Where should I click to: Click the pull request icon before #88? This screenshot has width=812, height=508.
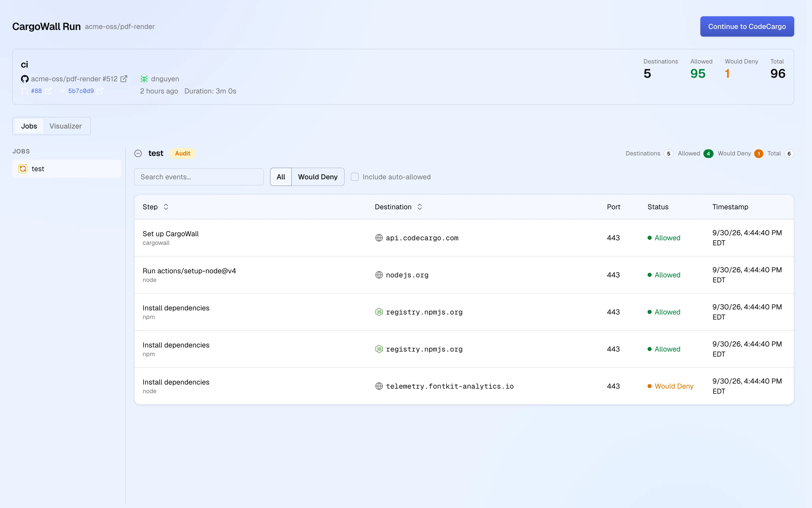click(25, 91)
